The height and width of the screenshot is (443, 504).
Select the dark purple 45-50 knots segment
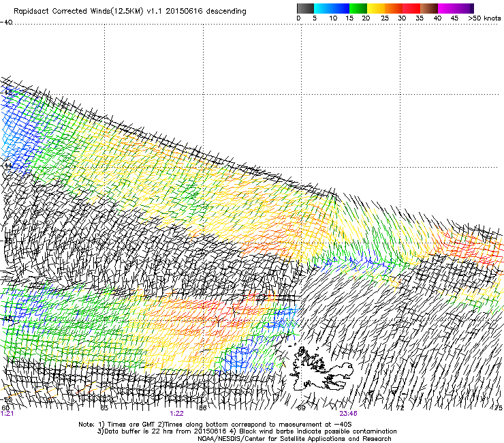464,8
